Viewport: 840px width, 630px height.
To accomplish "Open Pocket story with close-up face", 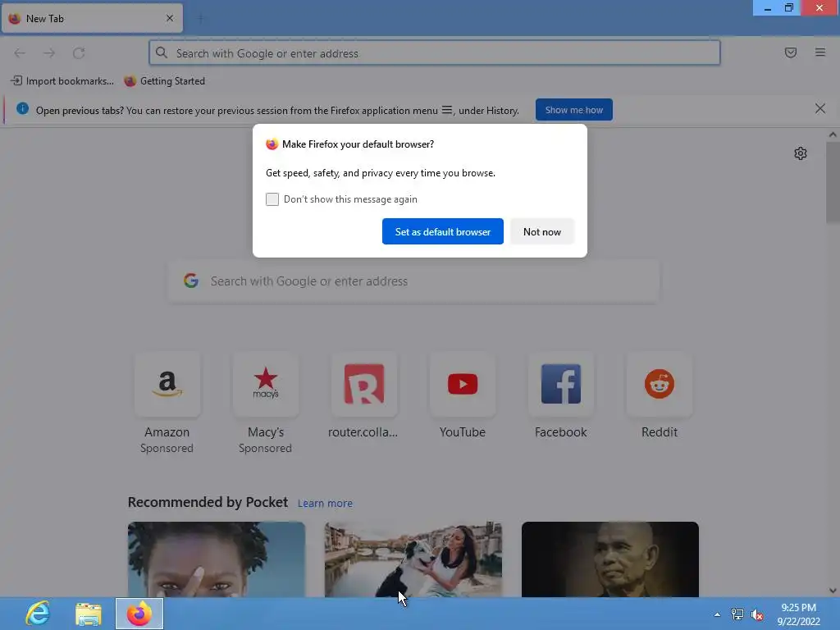I will [217, 559].
